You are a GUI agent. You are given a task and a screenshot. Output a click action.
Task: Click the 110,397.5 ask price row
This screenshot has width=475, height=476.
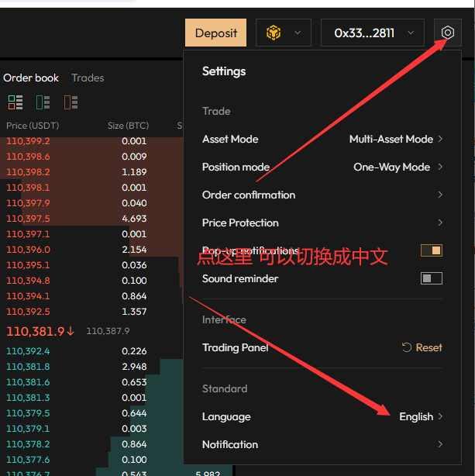pos(28,219)
